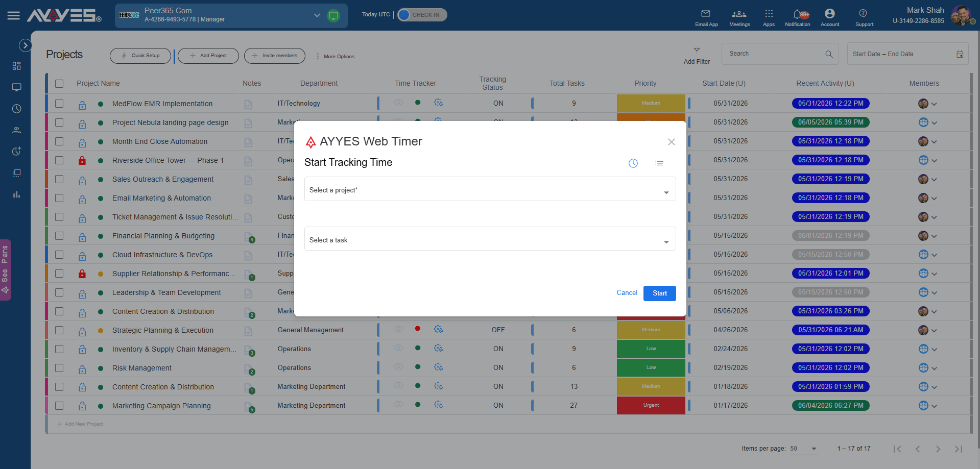Expand members for Marketing Campaign Planning
The height and width of the screenshot is (469, 980).
(x=934, y=406)
